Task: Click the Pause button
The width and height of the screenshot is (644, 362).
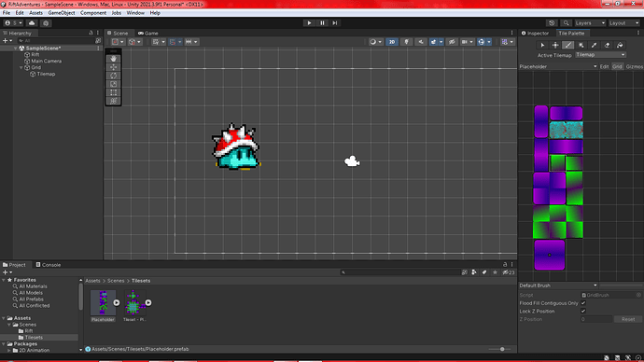Action: click(x=322, y=23)
